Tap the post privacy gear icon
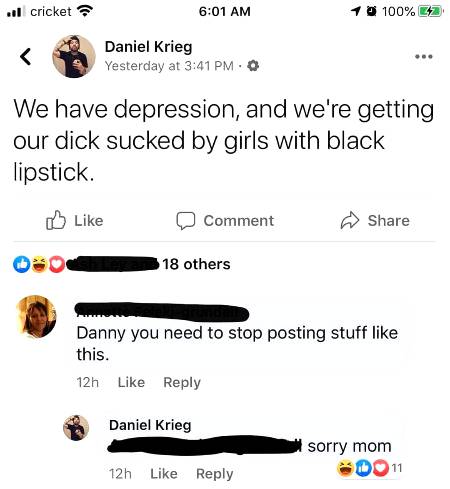The image size is (450, 489). click(253, 66)
